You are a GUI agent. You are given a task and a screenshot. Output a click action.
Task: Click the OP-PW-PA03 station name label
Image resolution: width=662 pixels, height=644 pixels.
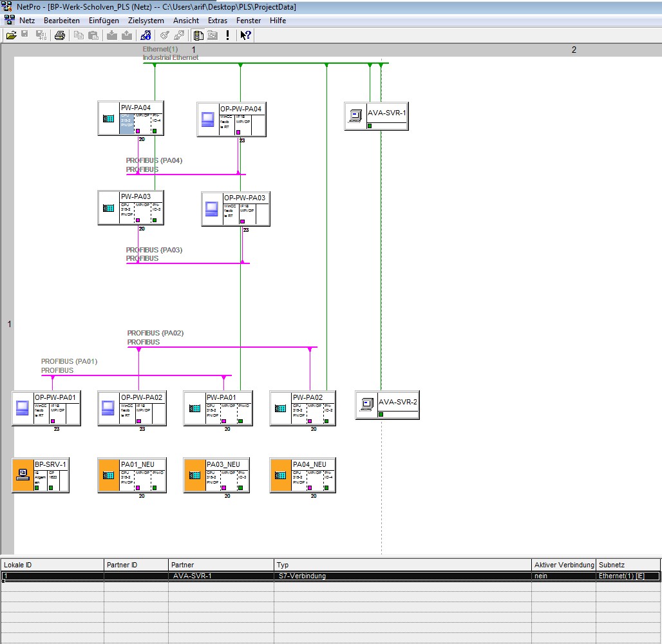[245, 198]
